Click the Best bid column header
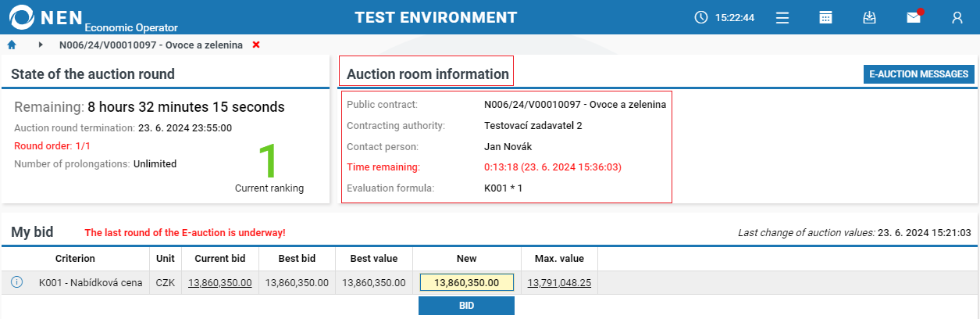 [x=297, y=259]
